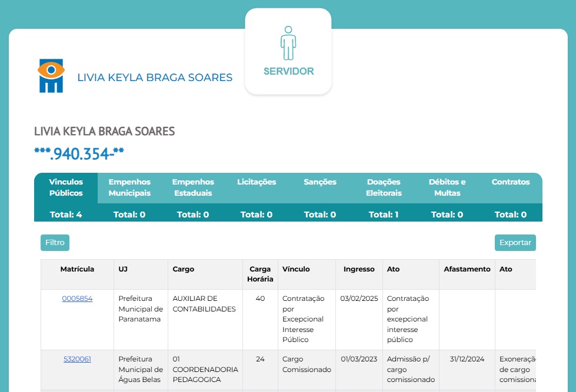576x392 pixels.
Task: Open matrícula 0005854 link
Action: 77,299
